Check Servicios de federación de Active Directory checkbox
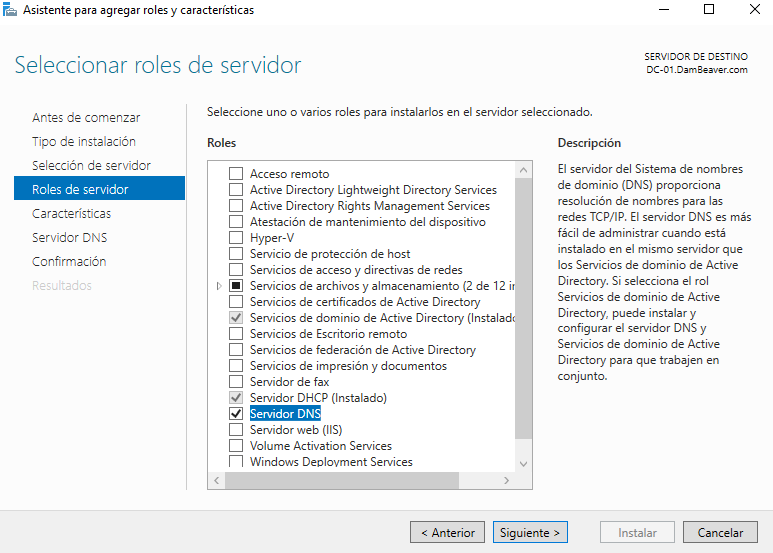The height and width of the screenshot is (553, 773). (236, 349)
